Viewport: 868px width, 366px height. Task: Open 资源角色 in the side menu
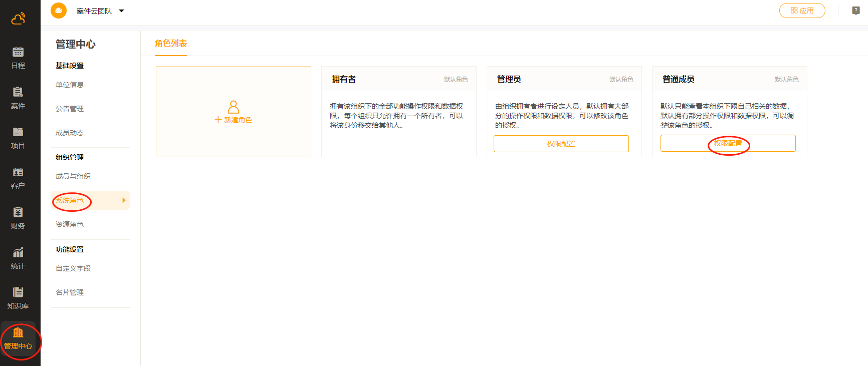(x=70, y=224)
